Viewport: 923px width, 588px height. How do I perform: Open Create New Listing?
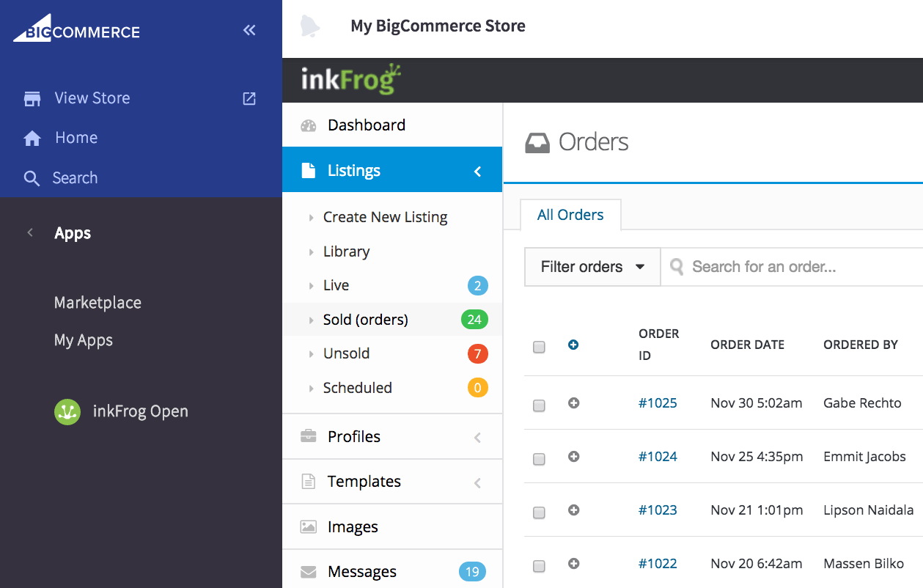point(385,217)
